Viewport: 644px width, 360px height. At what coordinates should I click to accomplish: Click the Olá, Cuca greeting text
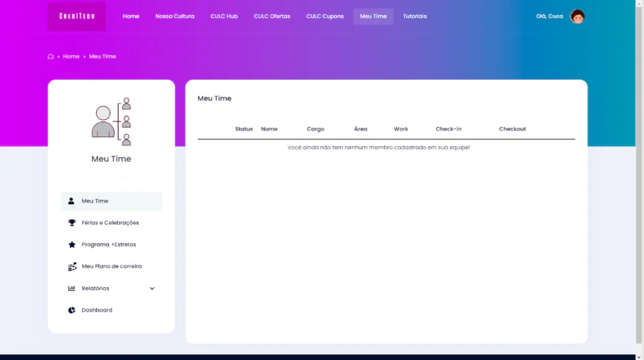[x=549, y=16]
